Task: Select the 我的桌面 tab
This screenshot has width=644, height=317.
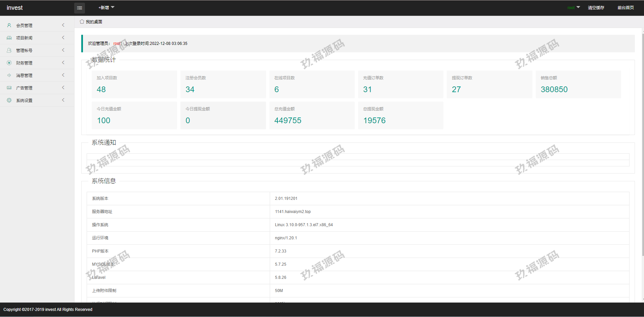Action: 94,22
